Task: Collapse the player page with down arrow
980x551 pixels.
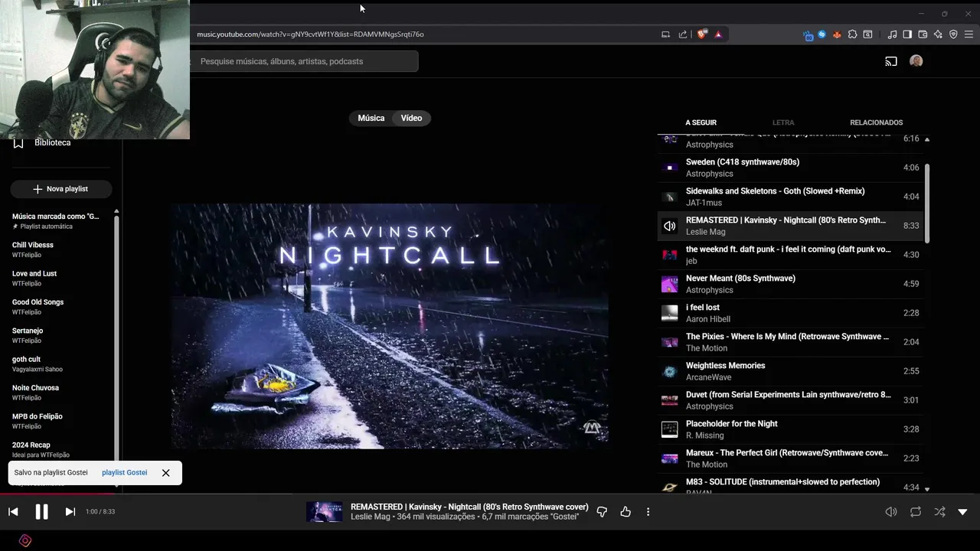Action: pyautogui.click(x=962, y=512)
